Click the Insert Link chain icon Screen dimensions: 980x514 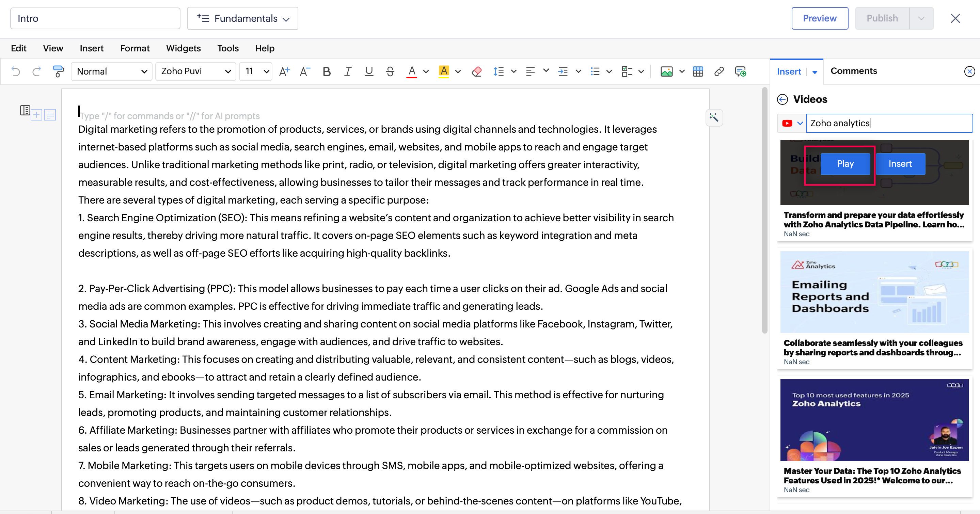pos(718,71)
